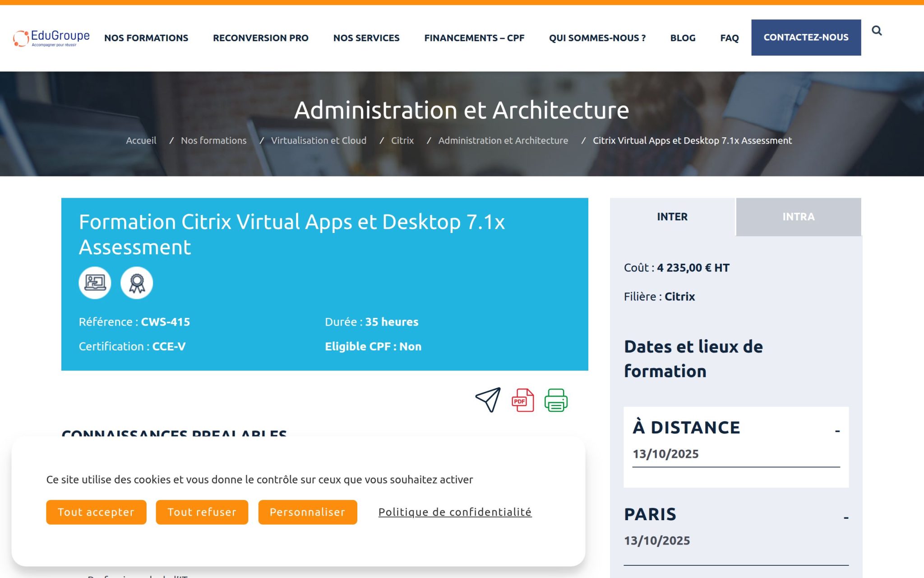Send the page via paper plane icon
The height and width of the screenshot is (578, 924).
point(488,400)
